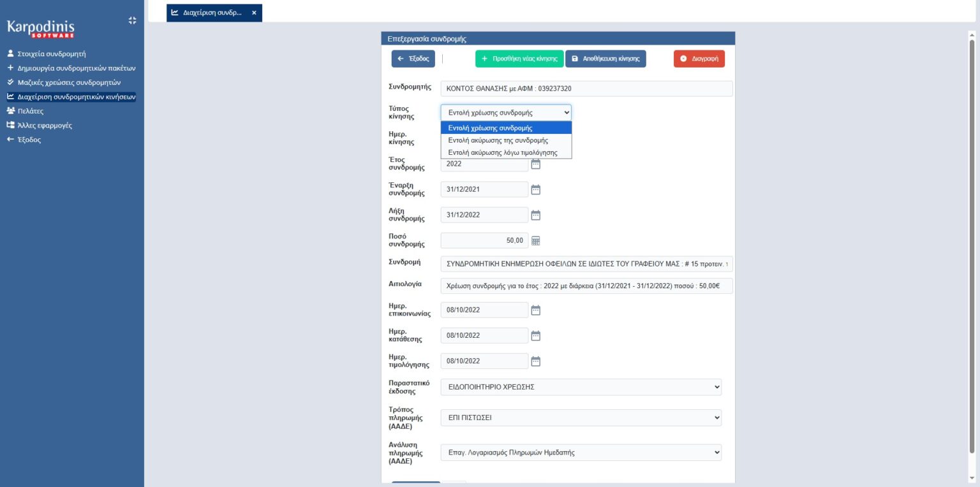Choose Εντολή ακύρωσης λόγω τιμολόγησης option
The width and height of the screenshot is (980, 487).
click(503, 152)
